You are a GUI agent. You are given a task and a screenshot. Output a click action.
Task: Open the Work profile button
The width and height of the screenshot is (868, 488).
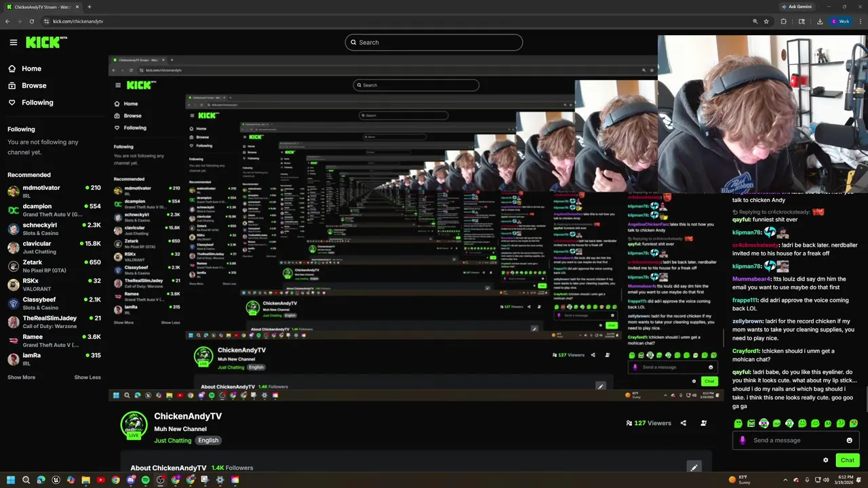pyautogui.click(x=840, y=21)
